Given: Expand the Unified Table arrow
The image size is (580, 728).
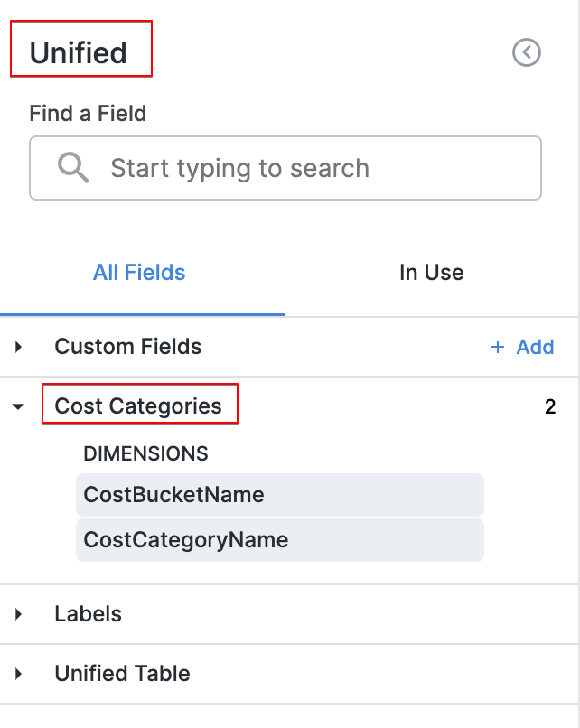Looking at the screenshot, I should [18, 674].
